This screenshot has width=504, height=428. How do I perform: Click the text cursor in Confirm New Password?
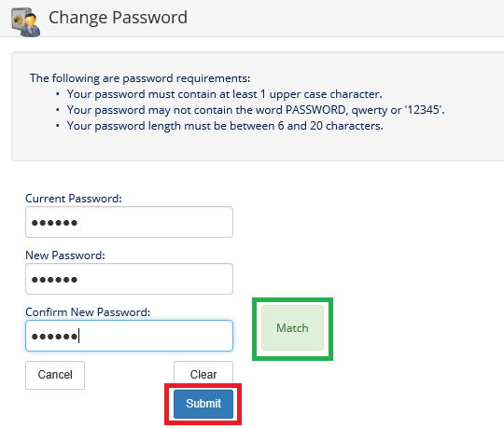point(79,336)
